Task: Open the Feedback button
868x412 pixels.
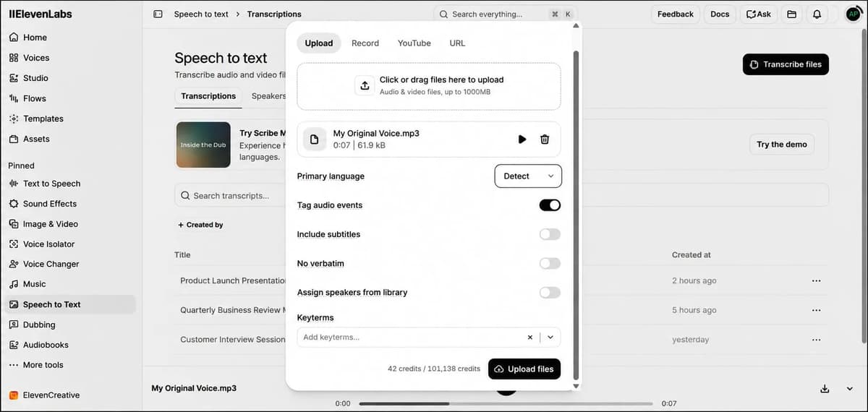Action: [676, 14]
